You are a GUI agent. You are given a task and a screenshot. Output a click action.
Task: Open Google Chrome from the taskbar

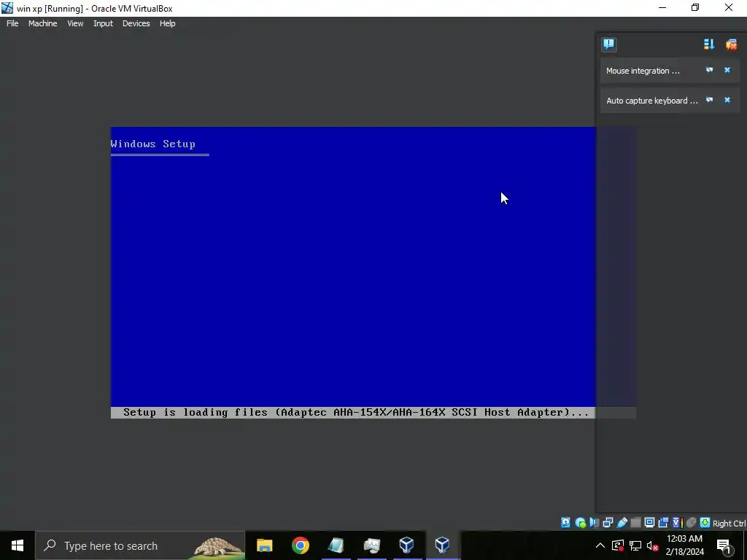300,545
